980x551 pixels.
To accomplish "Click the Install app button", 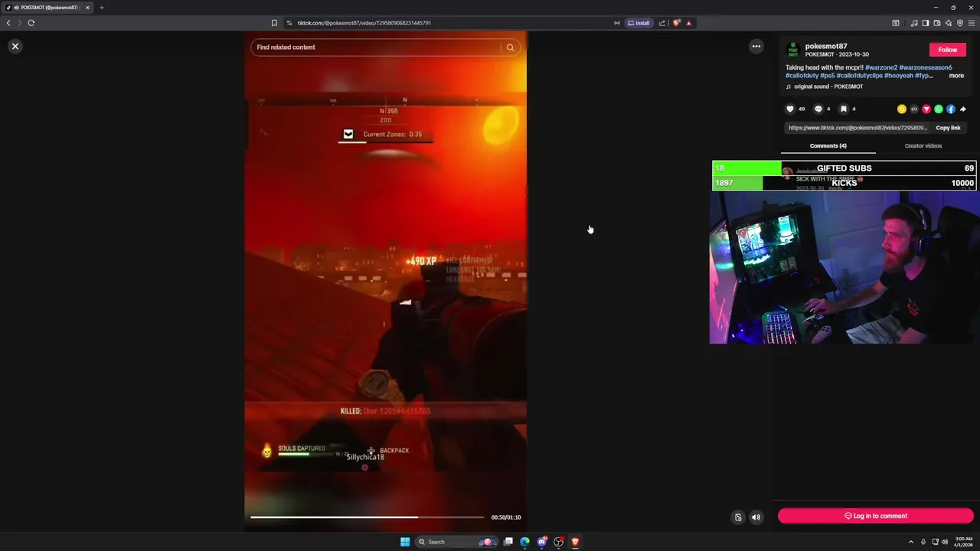I will tap(639, 23).
